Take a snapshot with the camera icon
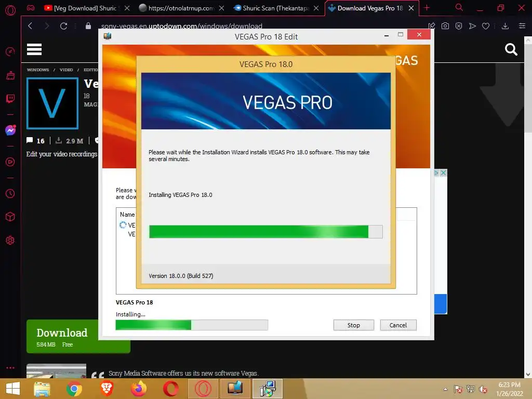The height and width of the screenshot is (399, 532). pos(445,26)
